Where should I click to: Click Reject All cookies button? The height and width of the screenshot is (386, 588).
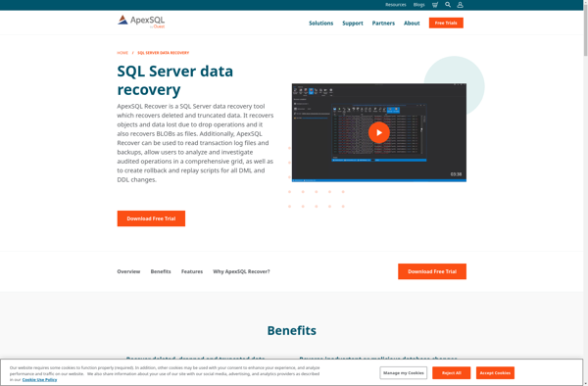[451, 373]
